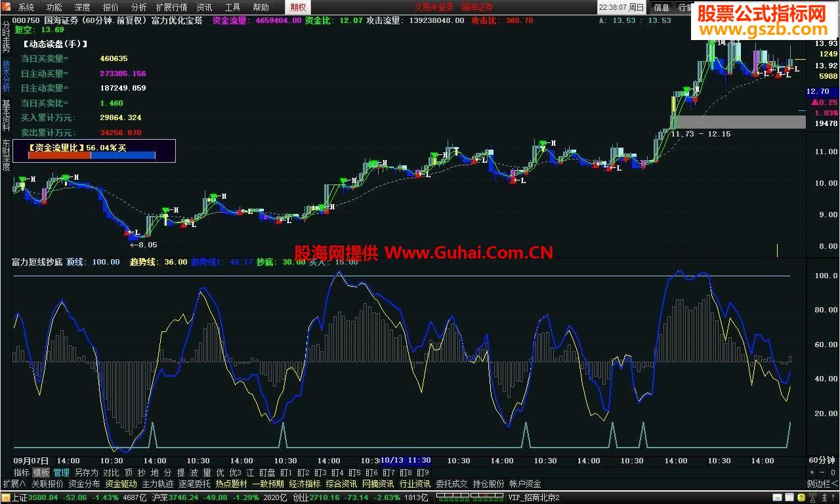The image size is (840, 504).
Task: Open the 功能 menu
Action: [54, 7]
